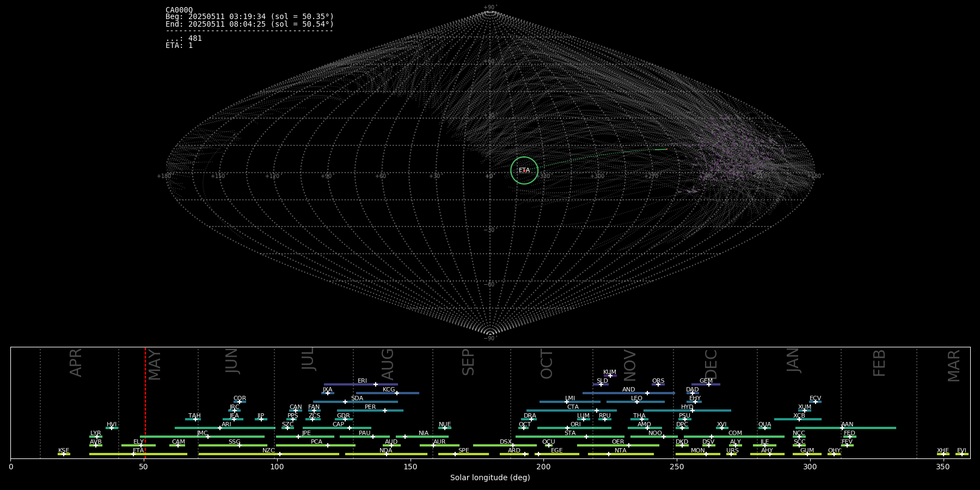Click the QUA shower label
The image size is (980, 490).
[764, 425]
